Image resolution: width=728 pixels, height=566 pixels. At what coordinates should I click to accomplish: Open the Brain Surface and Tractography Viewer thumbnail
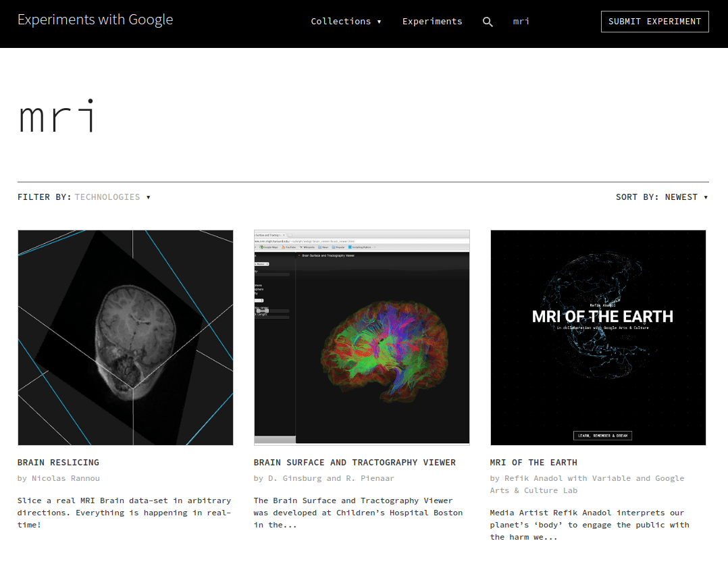point(362,338)
